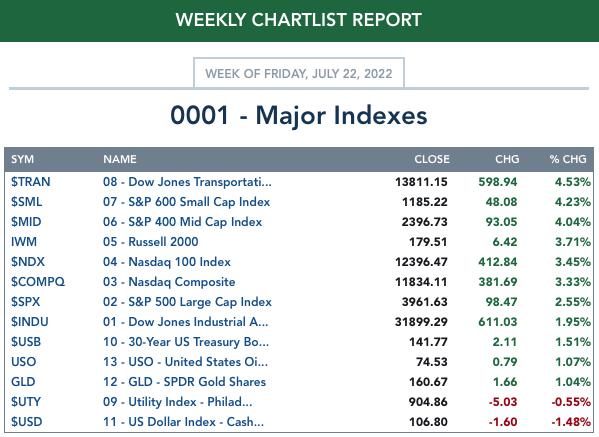
Task: Sort table by SYM column header
Action: click(x=22, y=159)
